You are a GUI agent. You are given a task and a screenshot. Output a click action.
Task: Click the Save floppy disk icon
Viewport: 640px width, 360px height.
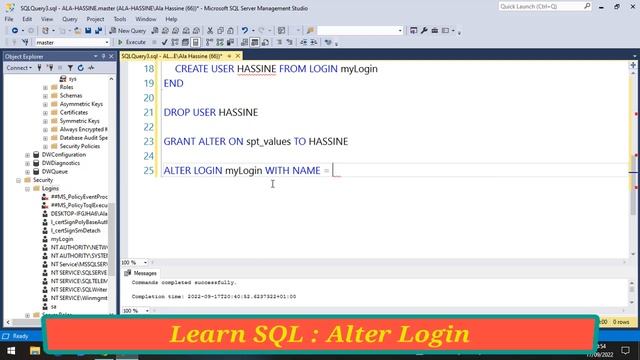88,31
